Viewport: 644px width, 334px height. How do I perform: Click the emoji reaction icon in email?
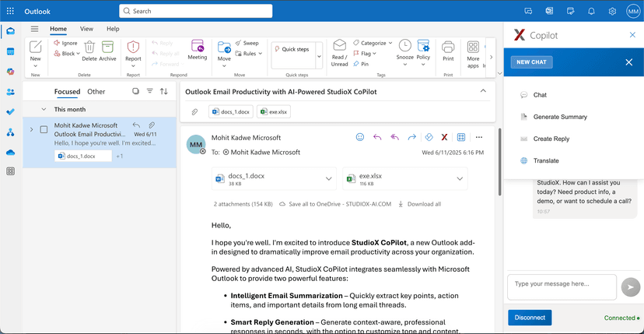tap(360, 137)
